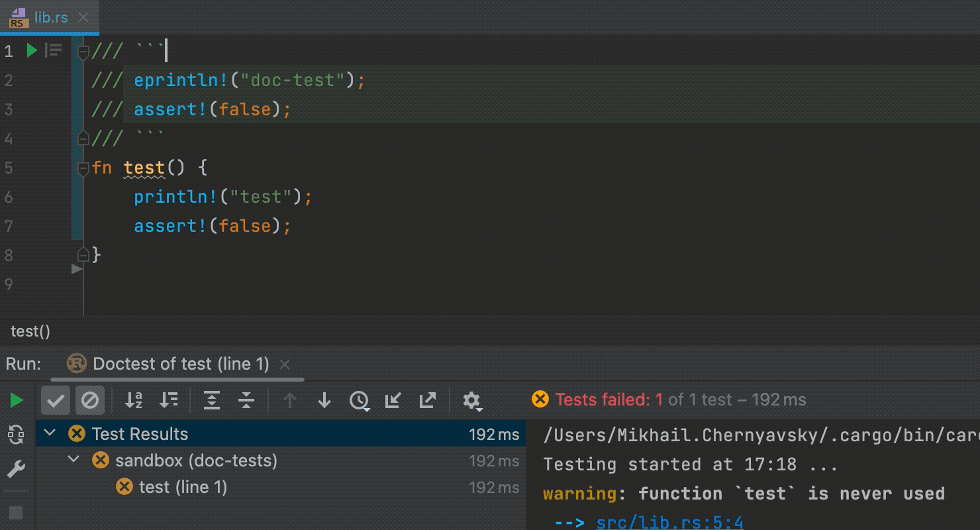Click the documentation rendering toggle icon on line 1
Image resolution: width=980 pixels, height=530 pixels.
point(54,50)
